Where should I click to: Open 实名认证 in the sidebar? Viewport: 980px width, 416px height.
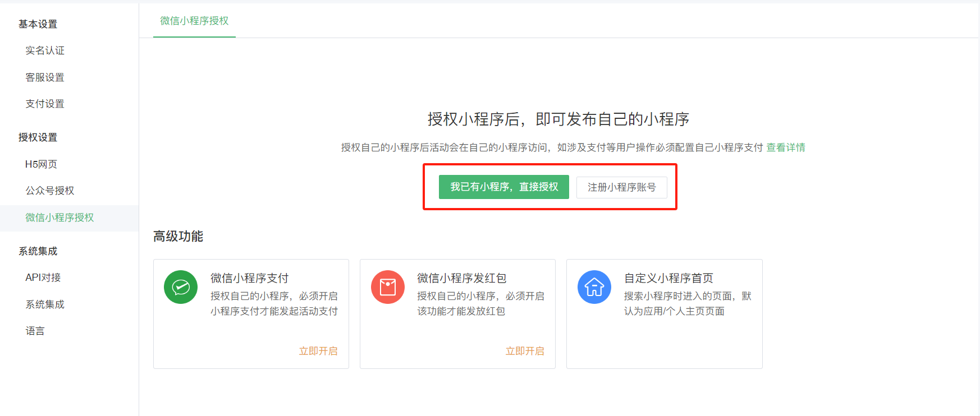coord(45,50)
